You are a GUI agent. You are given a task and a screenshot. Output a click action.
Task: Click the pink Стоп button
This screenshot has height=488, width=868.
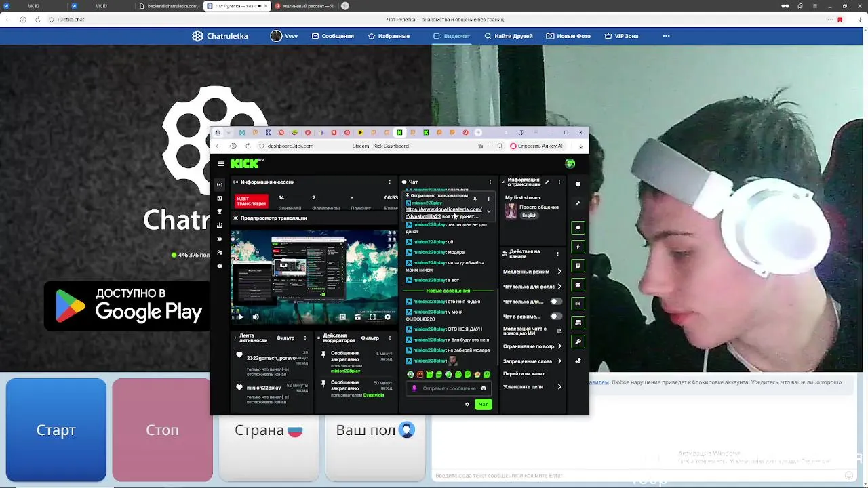(x=163, y=430)
